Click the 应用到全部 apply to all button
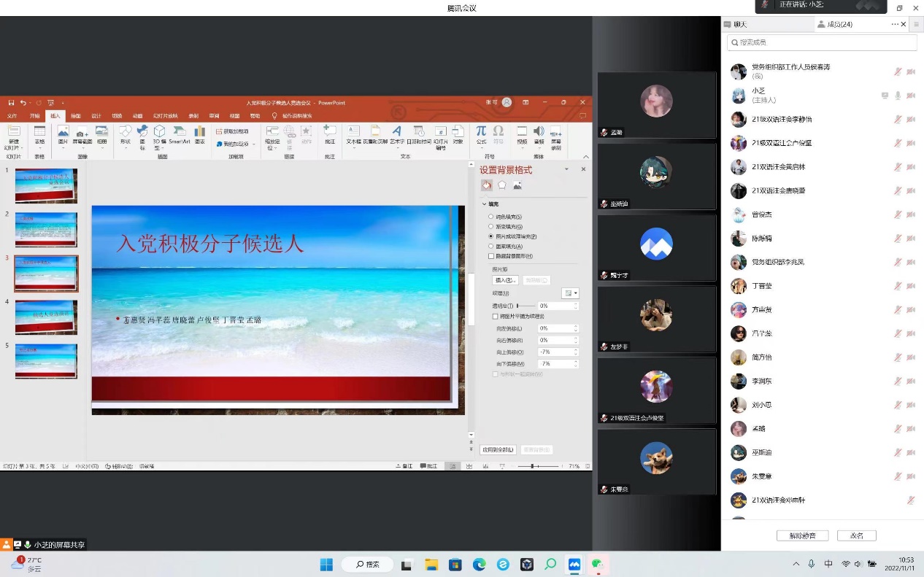The width and height of the screenshot is (924, 577). (x=498, y=449)
